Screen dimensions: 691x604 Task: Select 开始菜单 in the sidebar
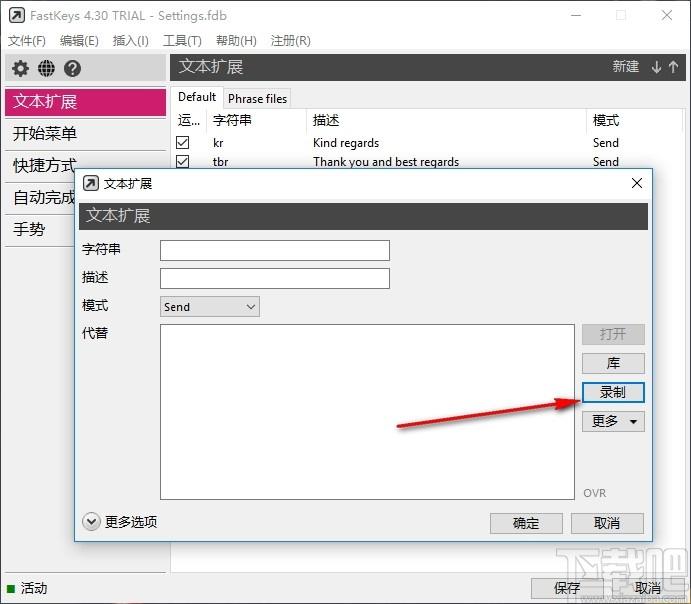point(85,134)
